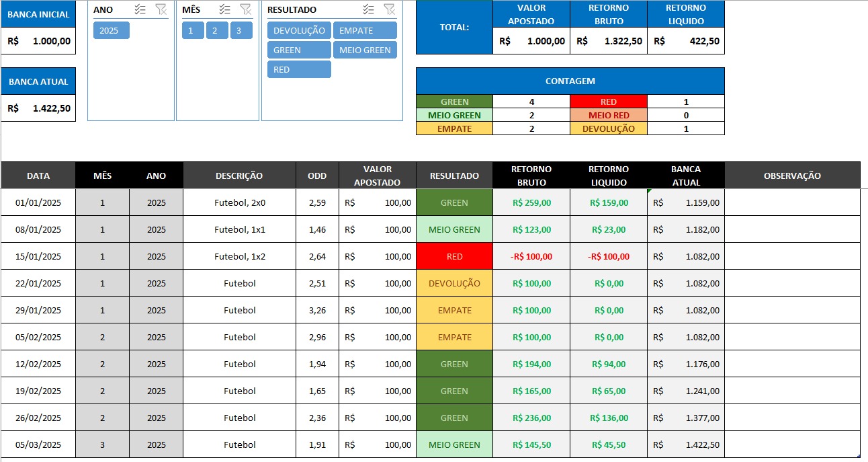
Task: Select the BANCA INICIAL value cell
Action: tap(38, 41)
